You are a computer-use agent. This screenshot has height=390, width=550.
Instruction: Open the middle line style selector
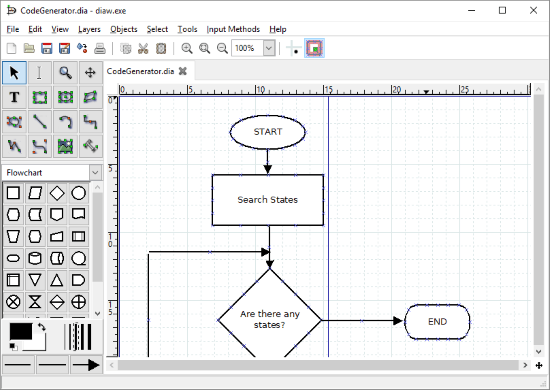pyautogui.click(x=52, y=365)
